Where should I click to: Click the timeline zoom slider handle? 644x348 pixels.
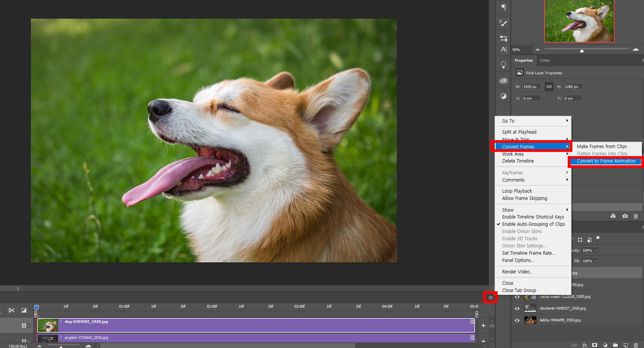pyautogui.click(x=61, y=346)
